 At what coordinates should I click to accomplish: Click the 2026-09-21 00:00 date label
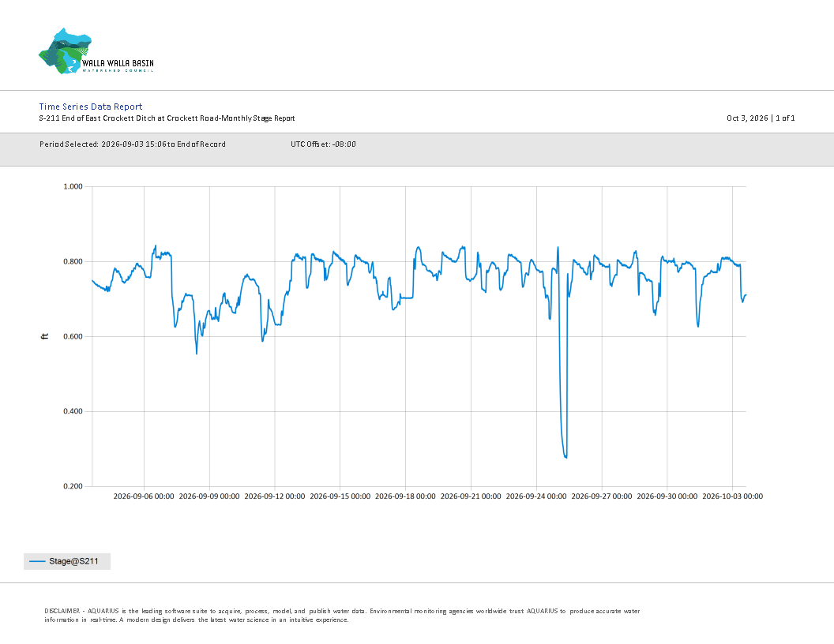(x=471, y=496)
